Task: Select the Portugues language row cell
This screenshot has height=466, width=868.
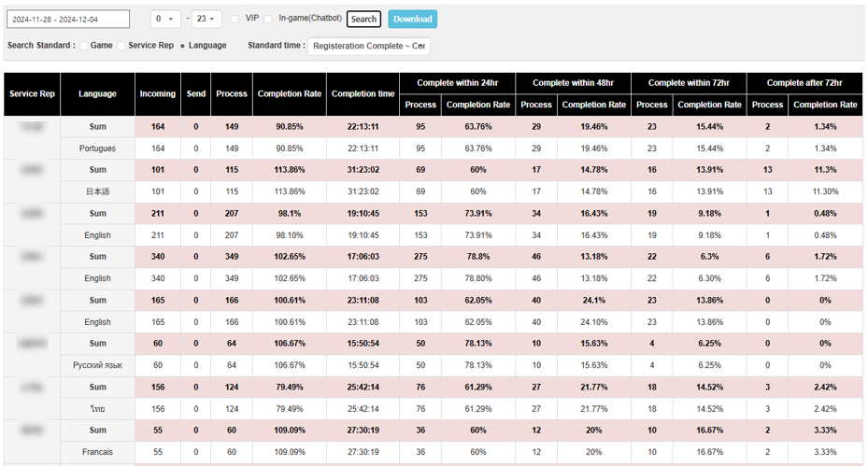Action: 97,148
